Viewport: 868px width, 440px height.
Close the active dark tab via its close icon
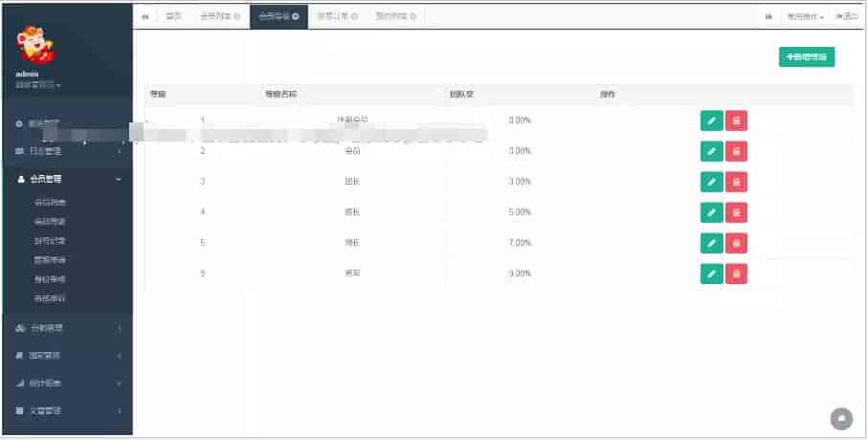click(x=296, y=16)
